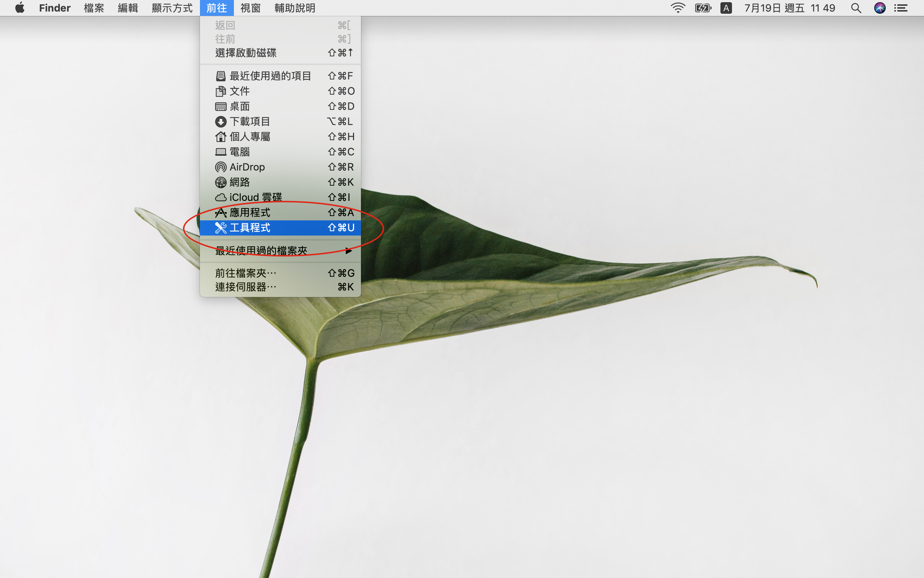Choose 前往檔案夾… from the menu
The image size is (924, 578).
pos(280,273)
